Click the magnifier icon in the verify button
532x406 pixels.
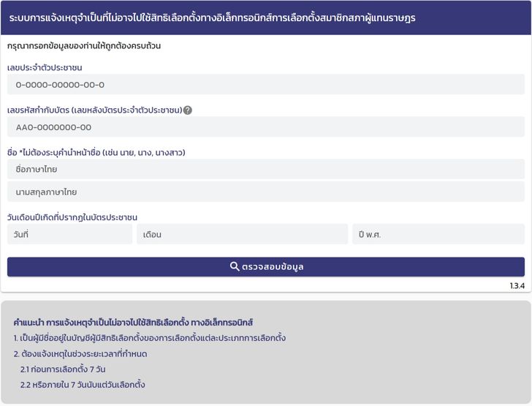tap(235, 267)
